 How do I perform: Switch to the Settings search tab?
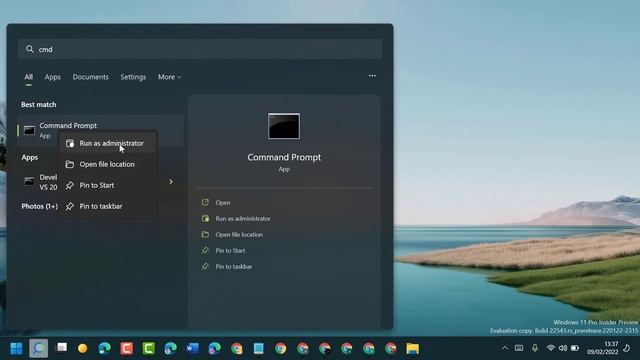133,77
